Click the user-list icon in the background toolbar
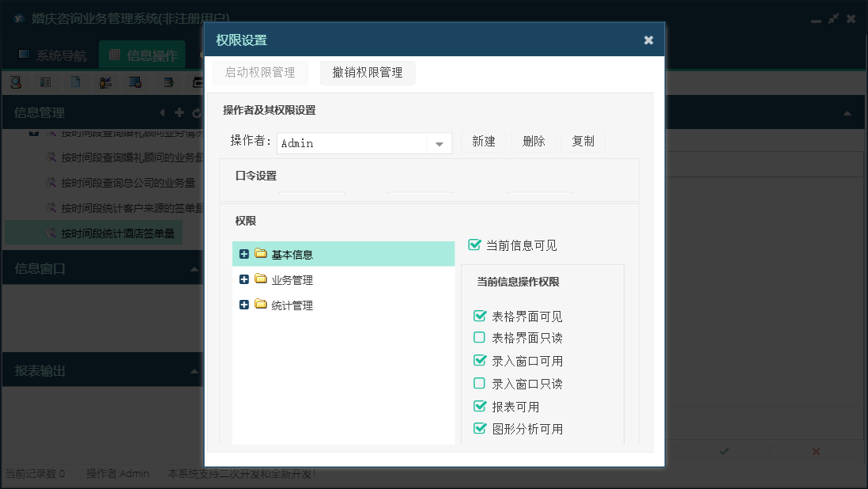The height and width of the screenshot is (489, 868). 105,81
